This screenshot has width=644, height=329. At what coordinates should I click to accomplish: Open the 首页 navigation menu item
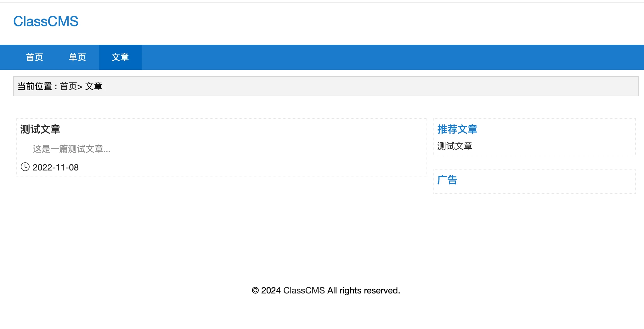35,57
